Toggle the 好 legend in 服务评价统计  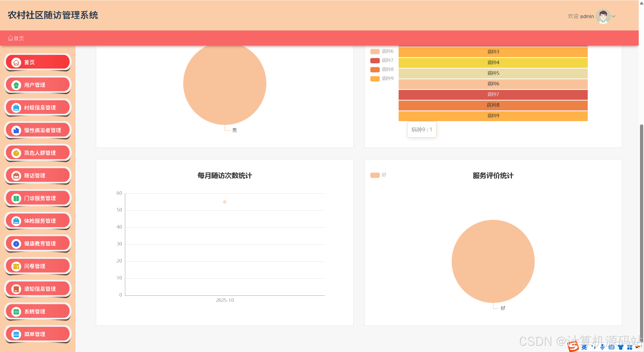pyautogui.click(x=378, y=175)
